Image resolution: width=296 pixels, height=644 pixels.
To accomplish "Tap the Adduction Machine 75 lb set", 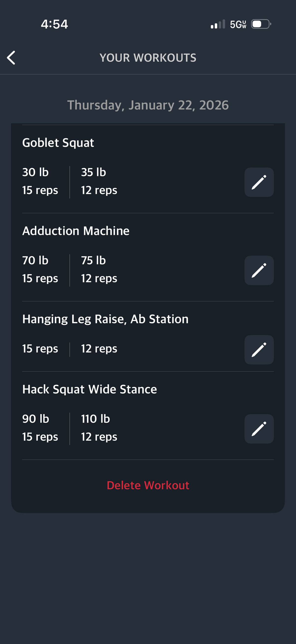I will pyautogui.click(x=99, y=269).
